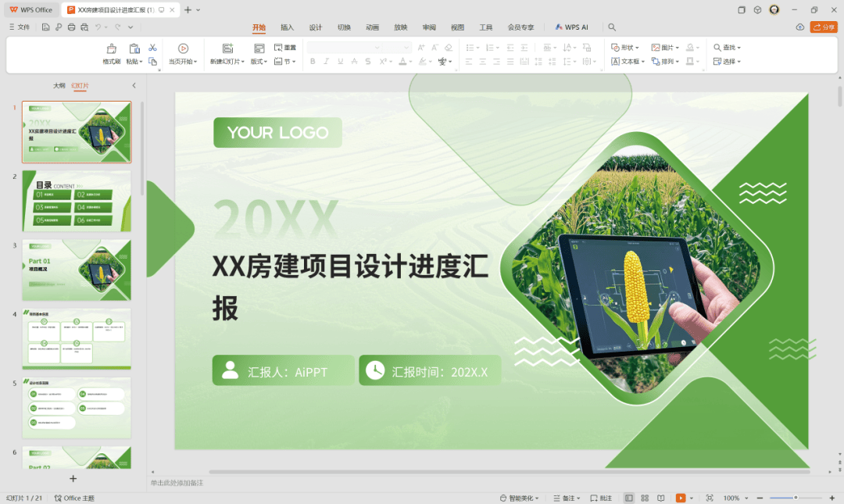Click the 当页开始 slideshow play icon
This screenshot has height=504, width=844.
[x=183, y=48]
